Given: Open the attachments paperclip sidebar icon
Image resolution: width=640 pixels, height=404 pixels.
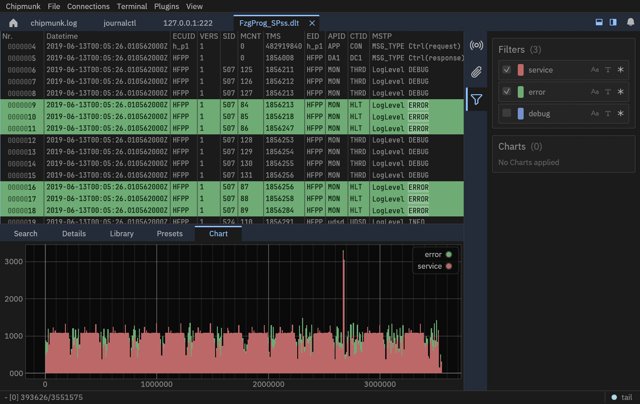Looking at the screenshot, I should (476, 72).
